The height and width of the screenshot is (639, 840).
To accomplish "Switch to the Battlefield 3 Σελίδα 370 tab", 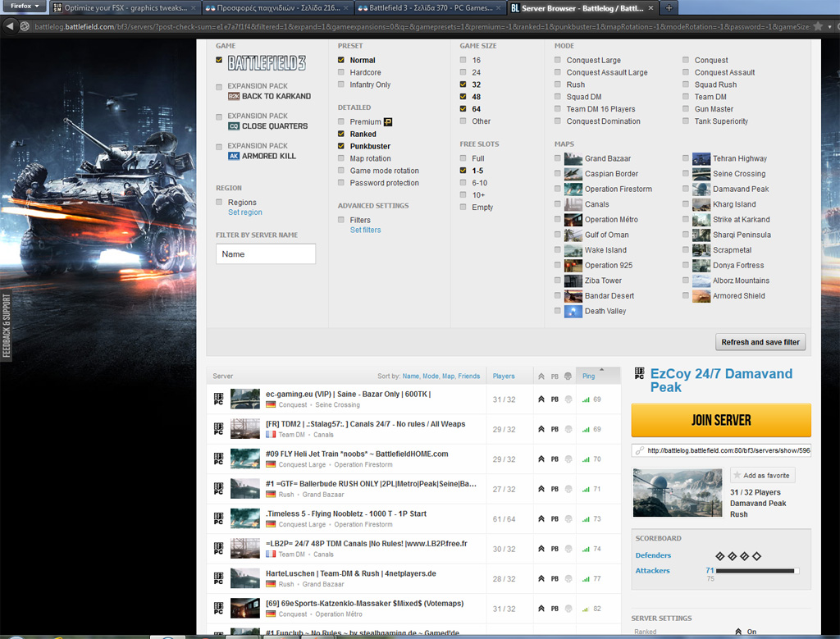I will point(430,7).
